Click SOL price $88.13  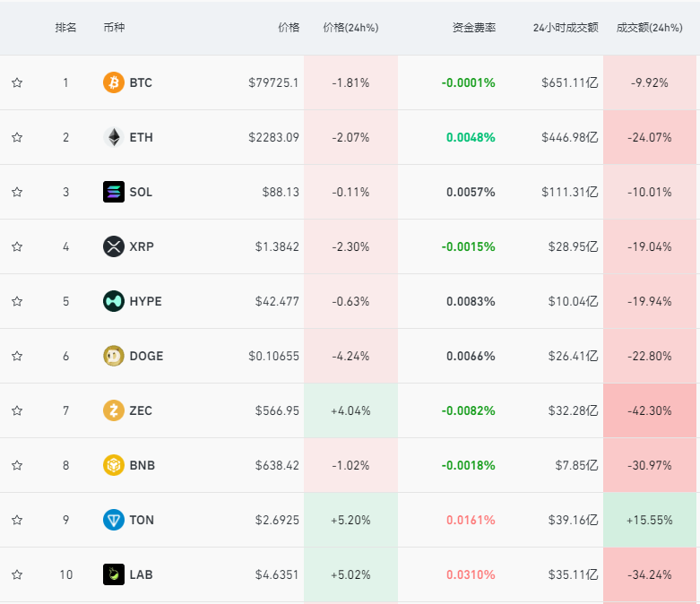[281, 192]
